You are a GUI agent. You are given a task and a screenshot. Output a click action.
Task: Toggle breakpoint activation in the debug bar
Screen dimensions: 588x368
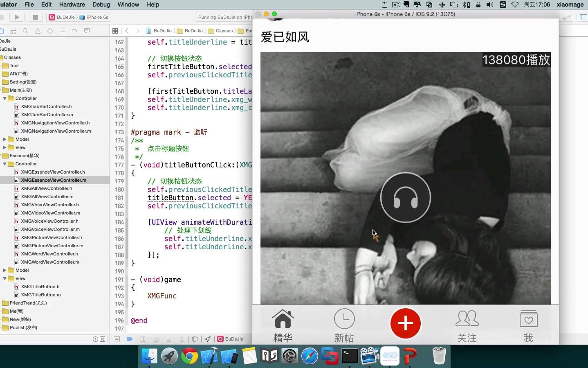point(130,339)
